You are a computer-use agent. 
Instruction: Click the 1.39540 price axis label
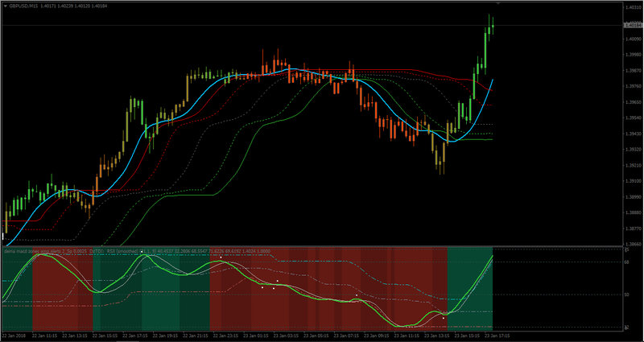[633, 118]
